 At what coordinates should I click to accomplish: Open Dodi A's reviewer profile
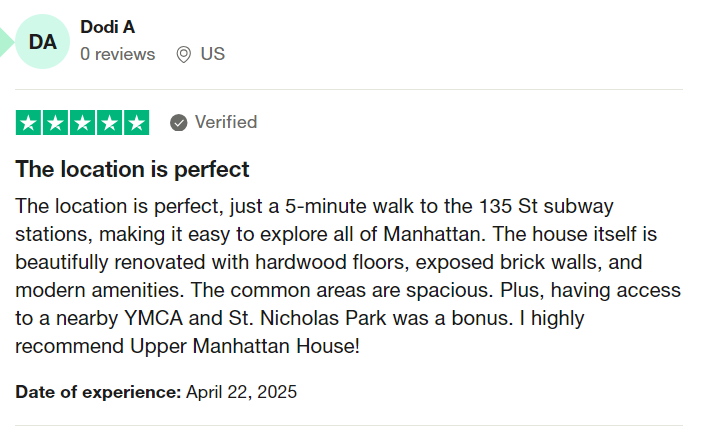coord(108,27)
